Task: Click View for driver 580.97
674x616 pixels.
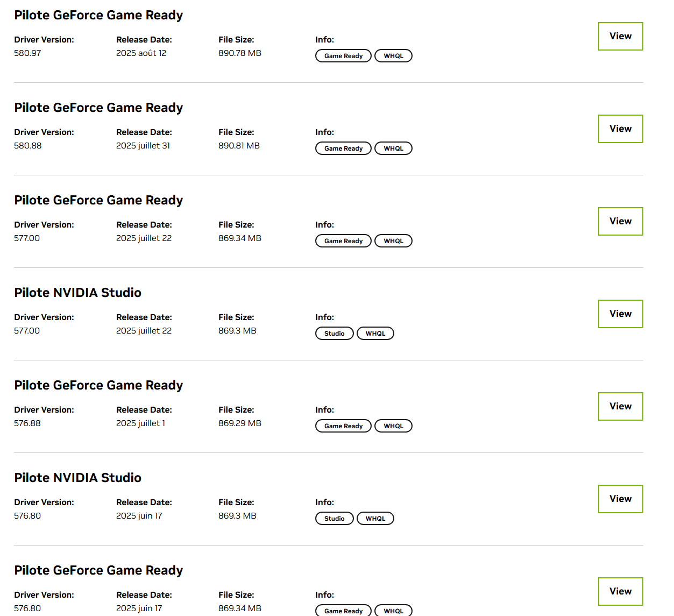Action: point(620,36)
